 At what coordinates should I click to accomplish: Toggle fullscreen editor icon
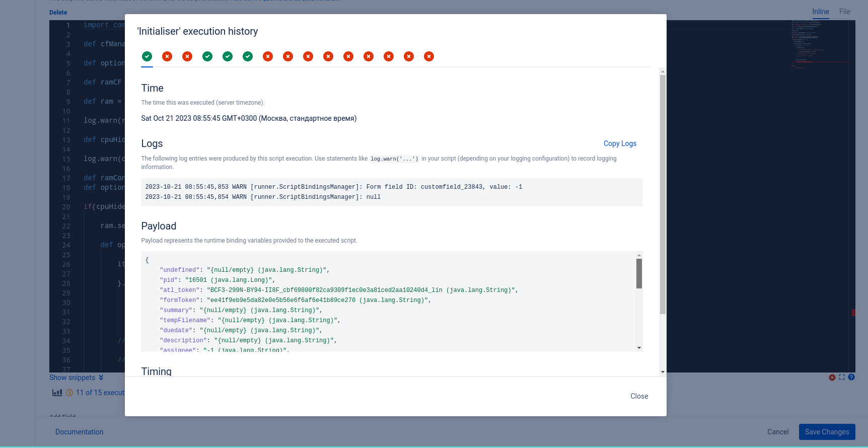[842, 377]
